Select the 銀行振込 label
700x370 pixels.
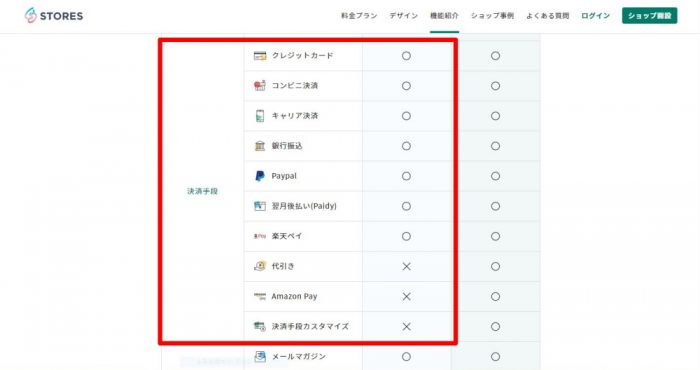(287, 146)
